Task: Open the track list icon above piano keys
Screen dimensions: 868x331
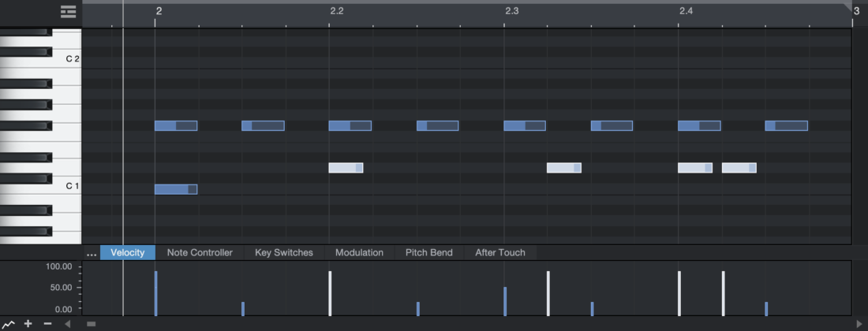Action: [68, 12]
